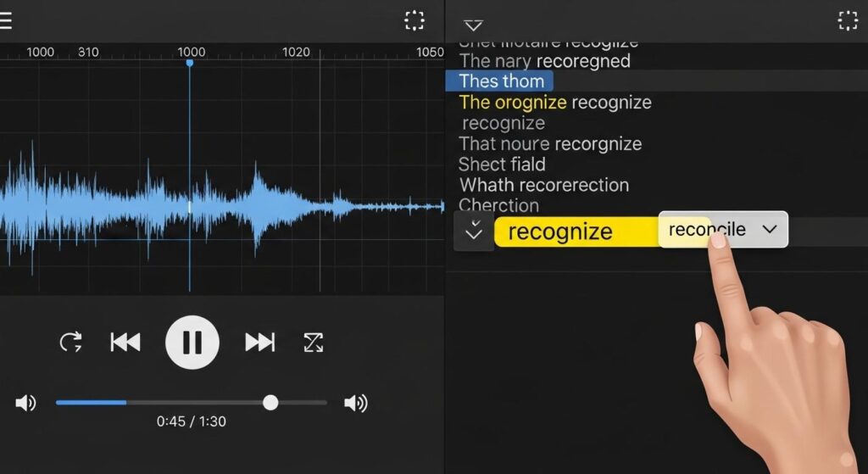Image resolution: width=868 pixels, height=474 pixels.
Task: Select the highlighted 'Thes thom' transcript line
Action: [500, 81]
